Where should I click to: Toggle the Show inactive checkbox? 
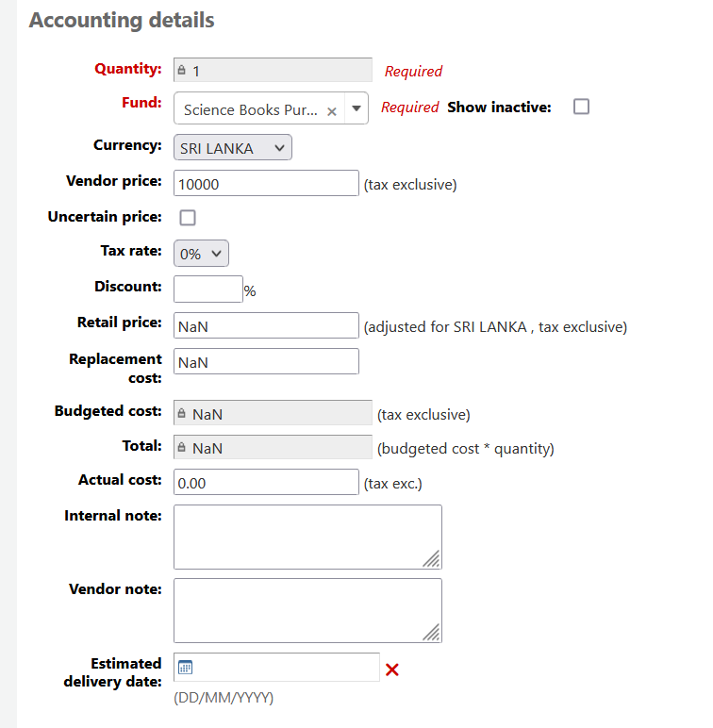pyautogui.click(x=581, y=107)
